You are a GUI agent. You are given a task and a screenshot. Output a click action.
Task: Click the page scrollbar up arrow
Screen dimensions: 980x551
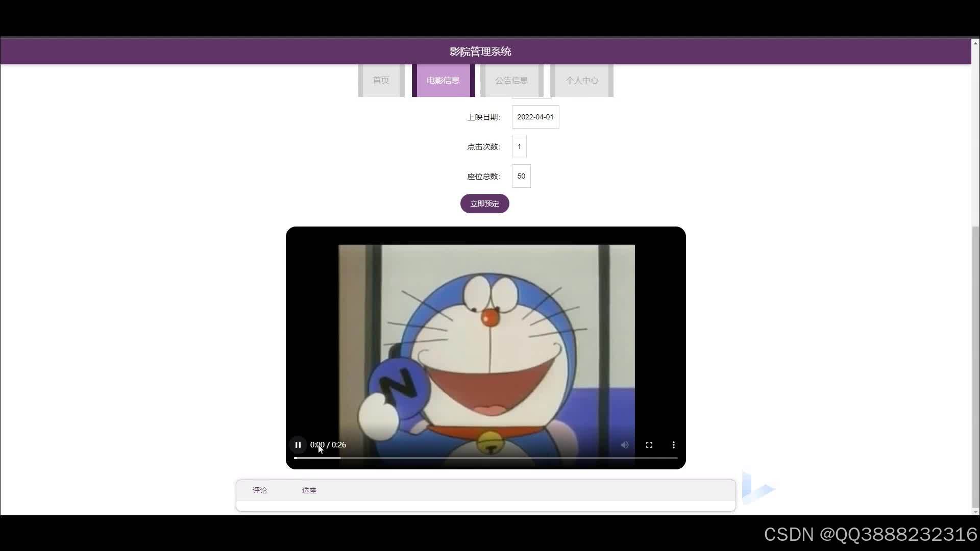click(x=975, y=43)
